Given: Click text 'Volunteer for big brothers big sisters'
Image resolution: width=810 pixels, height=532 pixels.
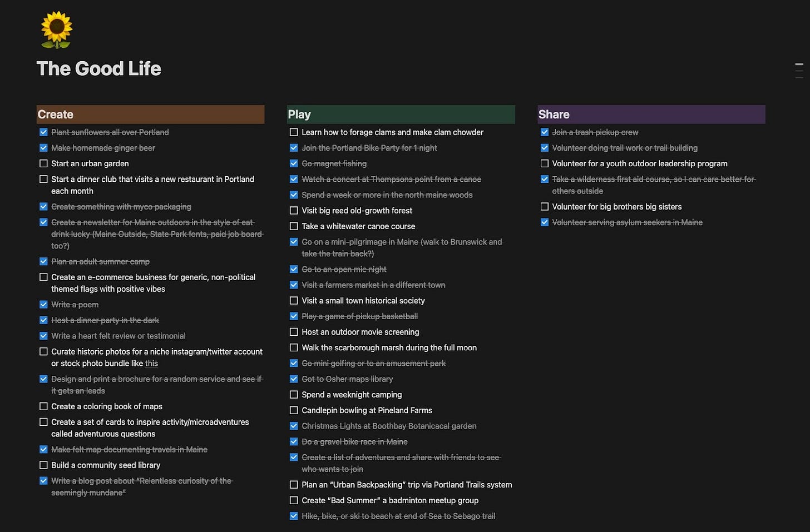Looking at the screenshot, I should [617, 207].
